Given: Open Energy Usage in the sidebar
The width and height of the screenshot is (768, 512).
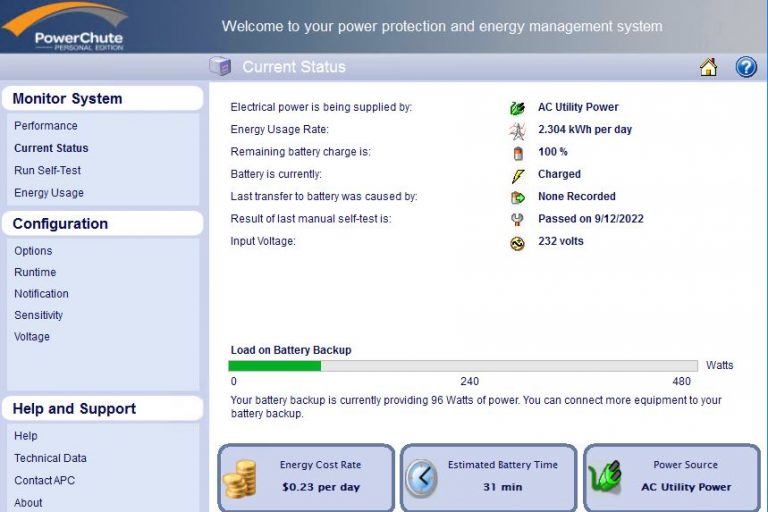Looking at the screenshot, I should (49, 193).
